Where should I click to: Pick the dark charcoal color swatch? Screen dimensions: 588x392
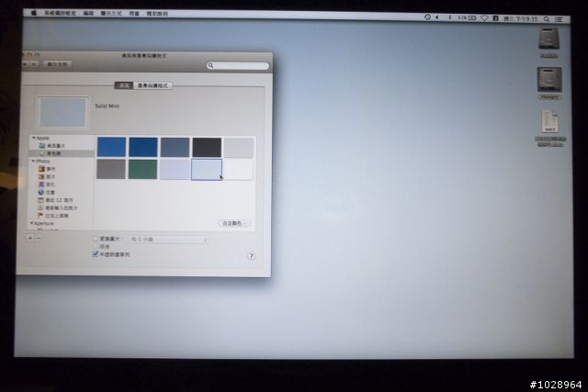pos(207,147)
